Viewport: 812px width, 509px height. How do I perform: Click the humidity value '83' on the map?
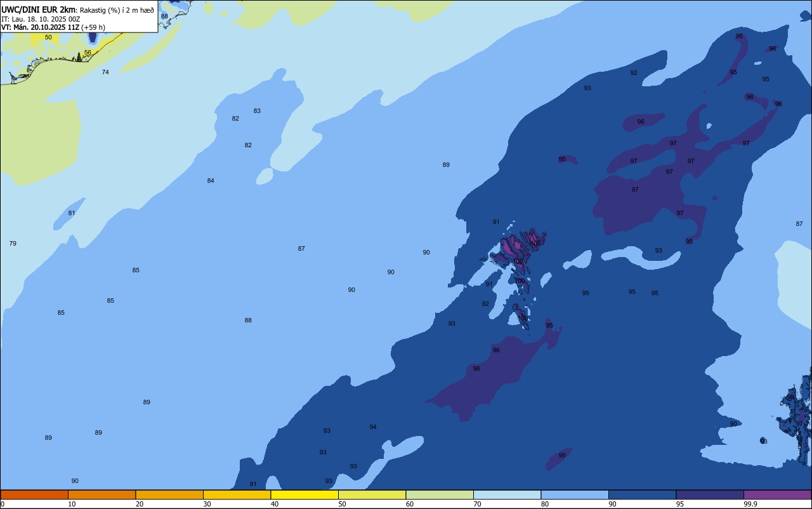point(257,111)
